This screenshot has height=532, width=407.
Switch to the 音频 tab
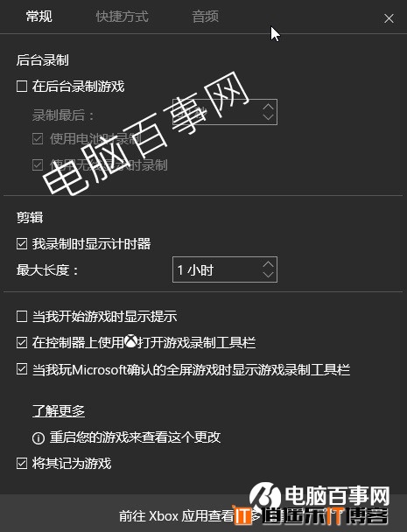[206, 17]
